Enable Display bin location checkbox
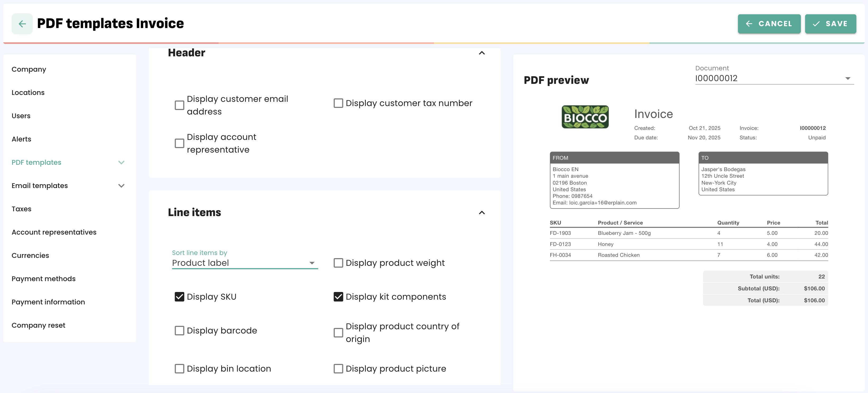The width and height of the screenshot is (868, 393). click(179, 368)
